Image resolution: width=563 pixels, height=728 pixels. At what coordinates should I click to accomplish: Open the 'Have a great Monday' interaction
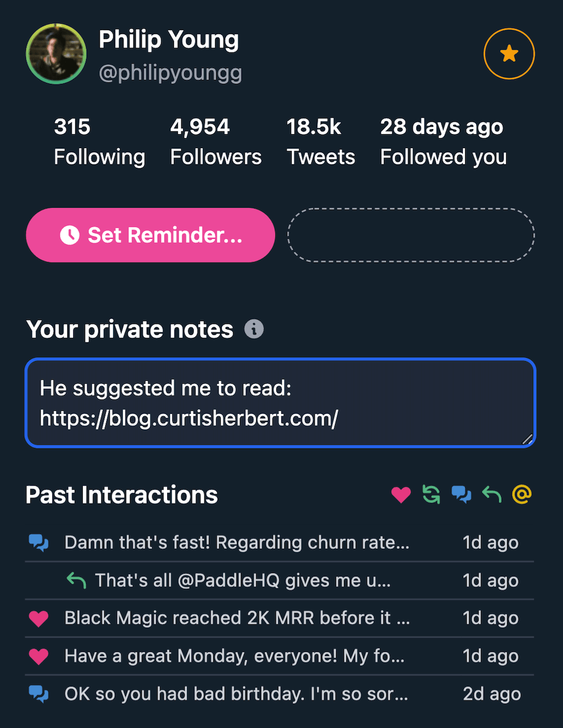tap(234, 656)
